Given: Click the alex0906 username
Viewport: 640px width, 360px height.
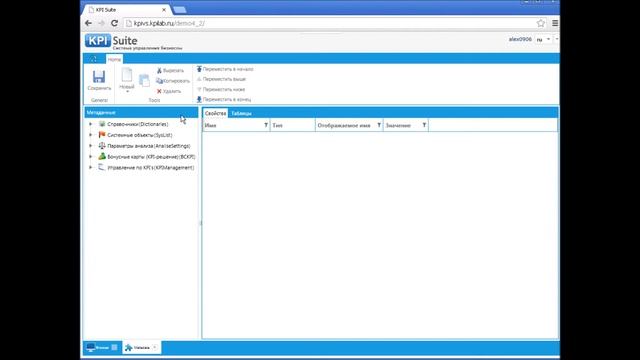Looking at the screenshot, I should coord(520,39).
